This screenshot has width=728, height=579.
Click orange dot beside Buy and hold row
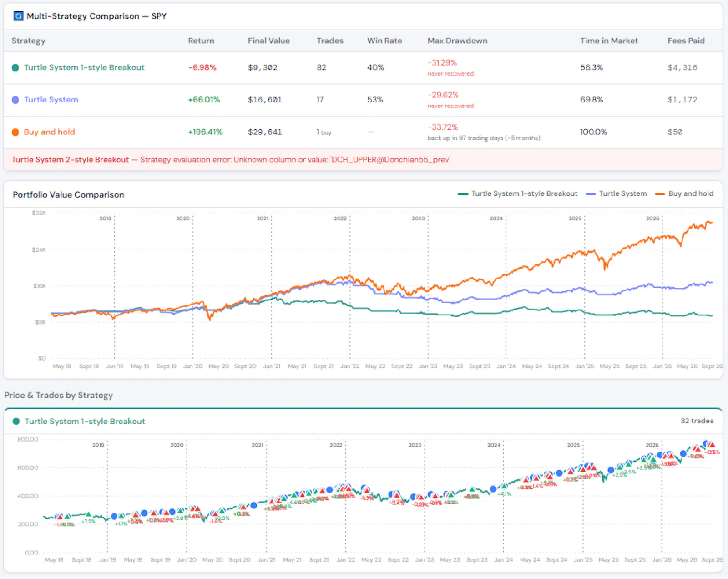tap(15, 132)
